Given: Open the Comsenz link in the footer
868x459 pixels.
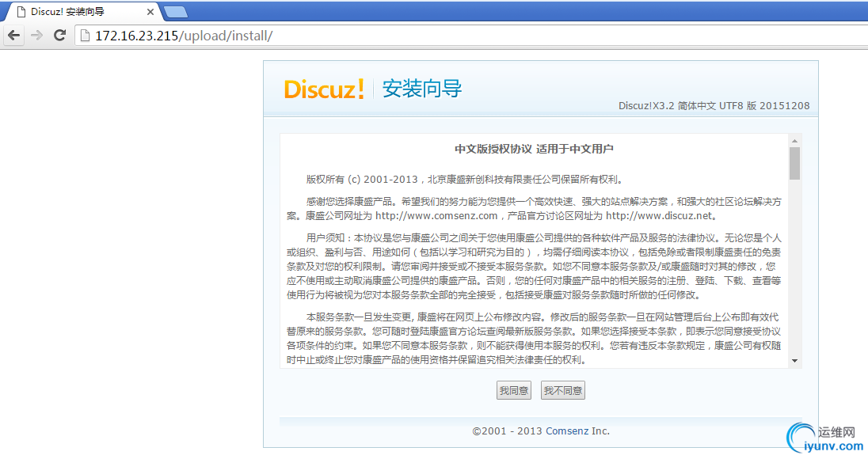Looking at the screenshot, I should coord(567,431).
